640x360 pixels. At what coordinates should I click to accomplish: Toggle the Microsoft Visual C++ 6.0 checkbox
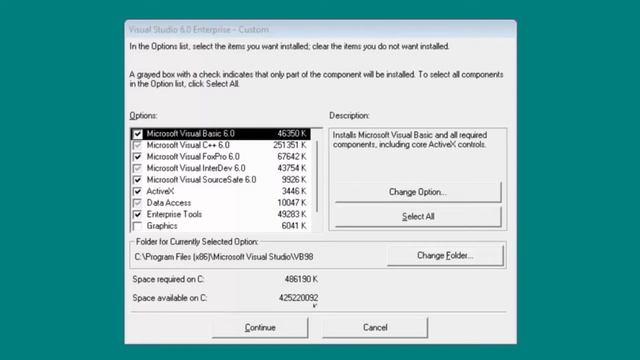pyautogui.click(x=138, y=145)
